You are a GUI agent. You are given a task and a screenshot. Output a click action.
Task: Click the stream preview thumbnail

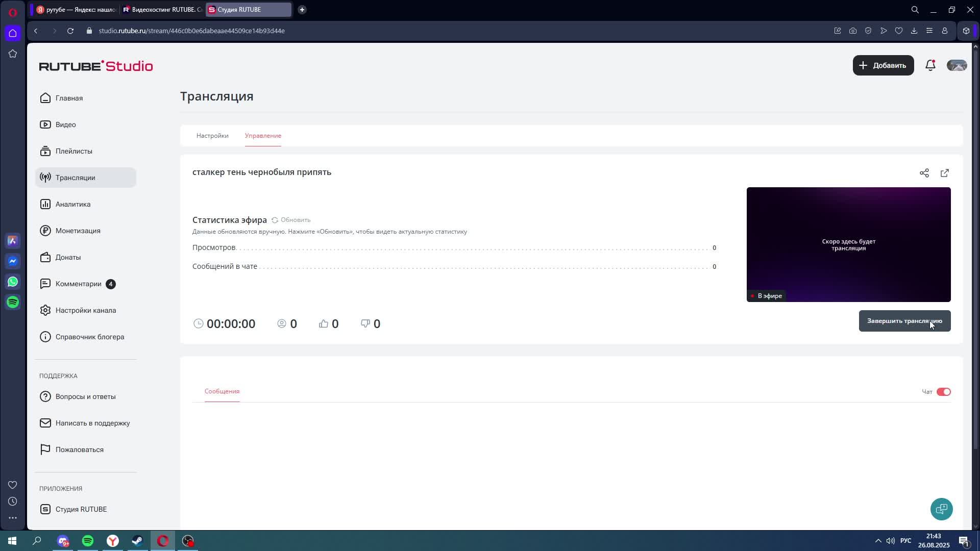click(848, 244)
